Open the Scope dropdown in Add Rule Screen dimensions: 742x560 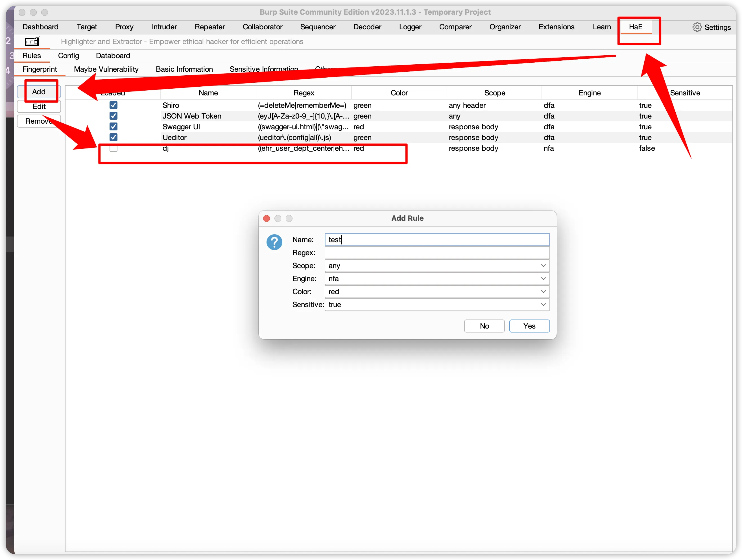(437, 266)
